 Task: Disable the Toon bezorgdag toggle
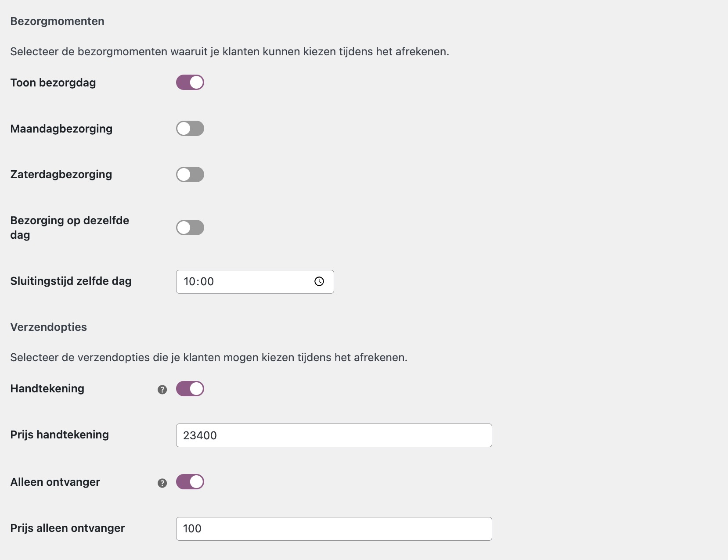[190, 82]
